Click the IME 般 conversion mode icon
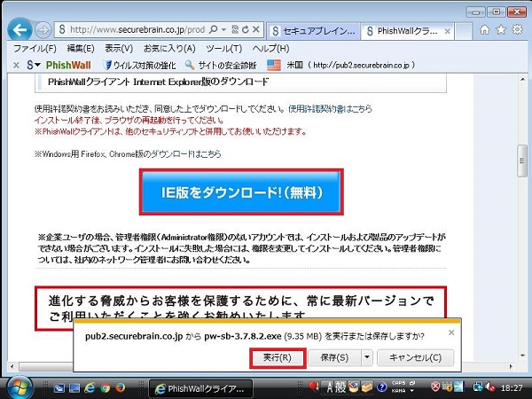Screen dimensions: 532x399 point(340,387)
